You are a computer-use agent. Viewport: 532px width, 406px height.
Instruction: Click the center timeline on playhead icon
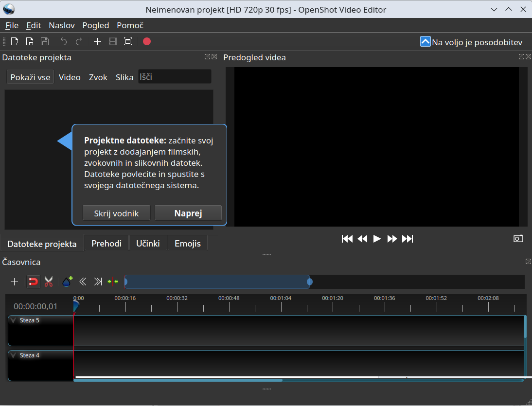point(113,282)
